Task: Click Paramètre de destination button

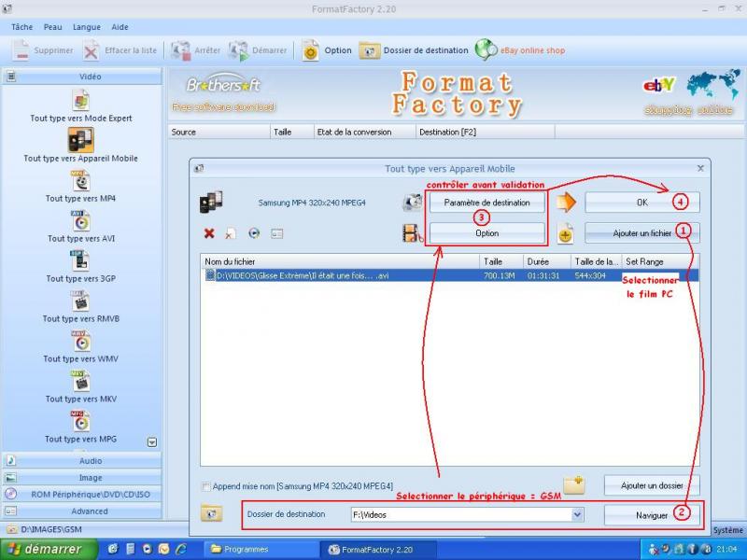Action: (486, 203)
